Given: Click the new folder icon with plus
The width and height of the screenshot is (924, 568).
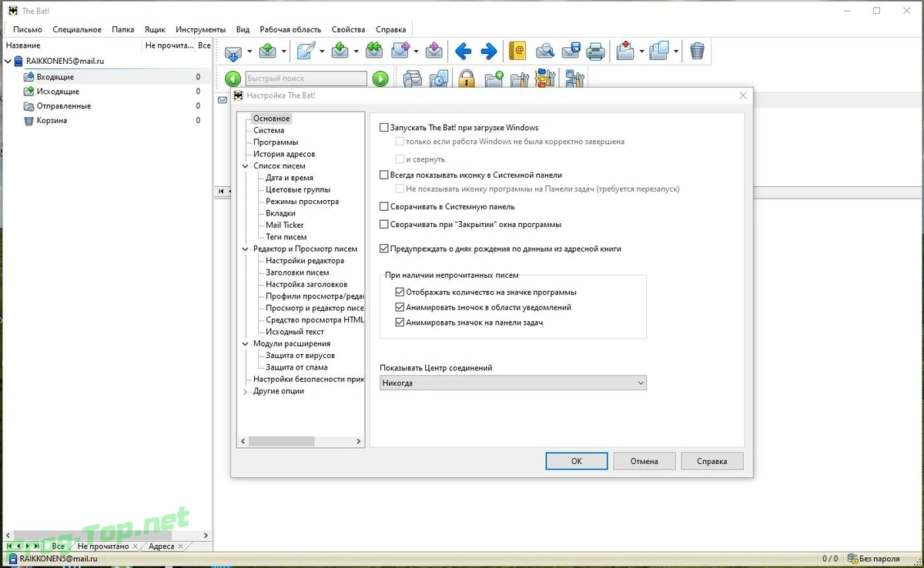Looking at the screenshot, I should (494, 79).
